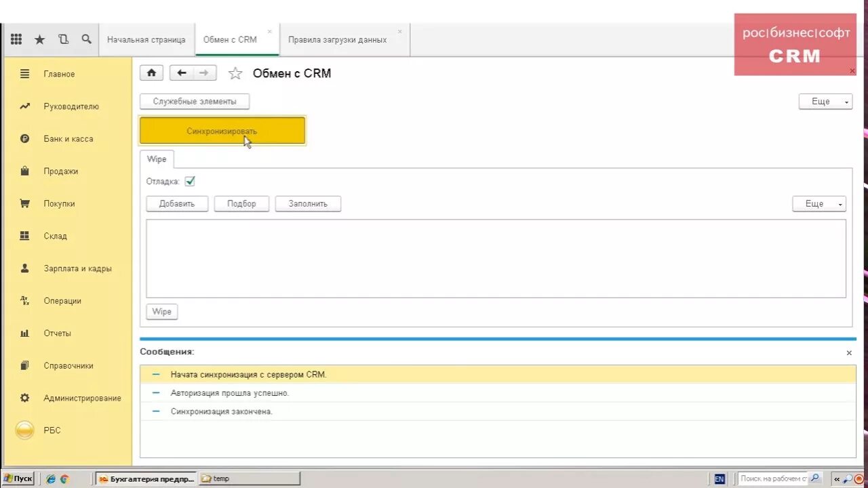
Task: Open the Еще dropdown above the table
Action: (819, 204)
